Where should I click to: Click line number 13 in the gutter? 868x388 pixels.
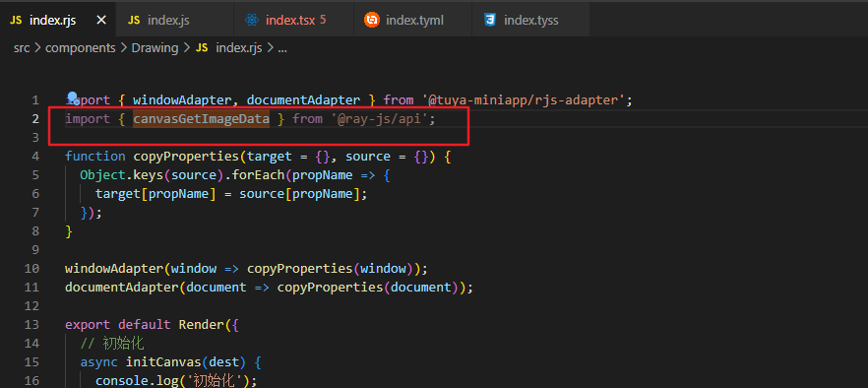[x=32, y=324]
